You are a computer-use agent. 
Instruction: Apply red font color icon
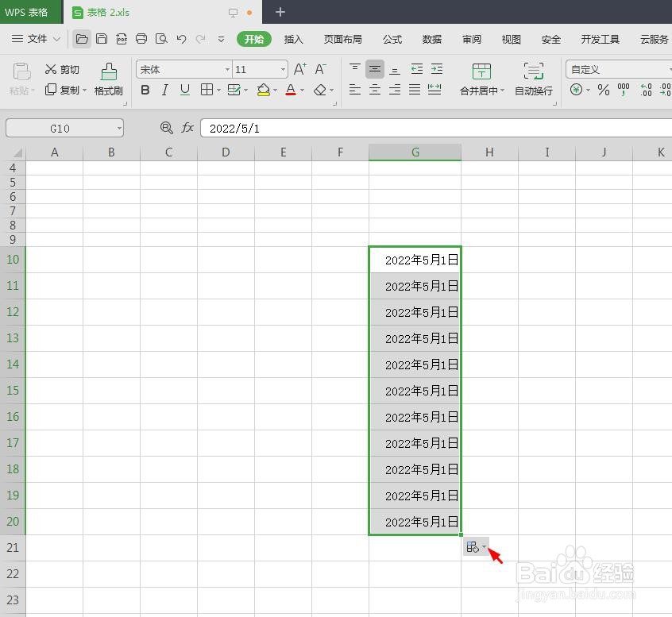291,90
